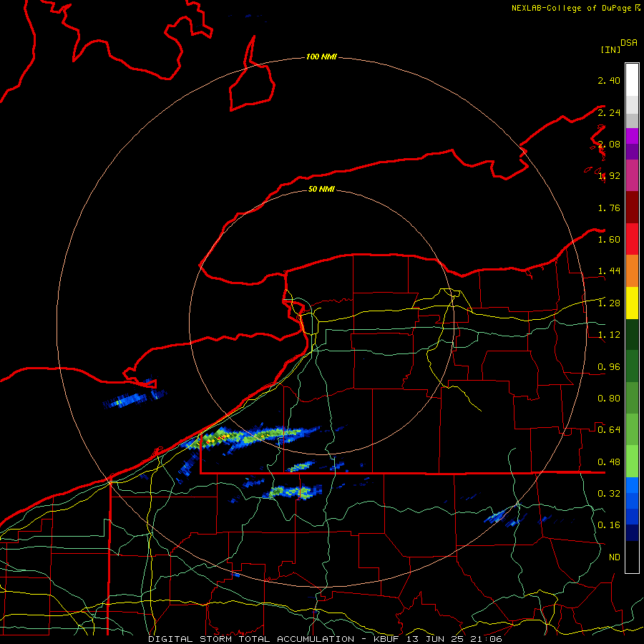Click the 2.24 value on the color scale
Screen dimensions: 644x644
(x=609, y=112)
